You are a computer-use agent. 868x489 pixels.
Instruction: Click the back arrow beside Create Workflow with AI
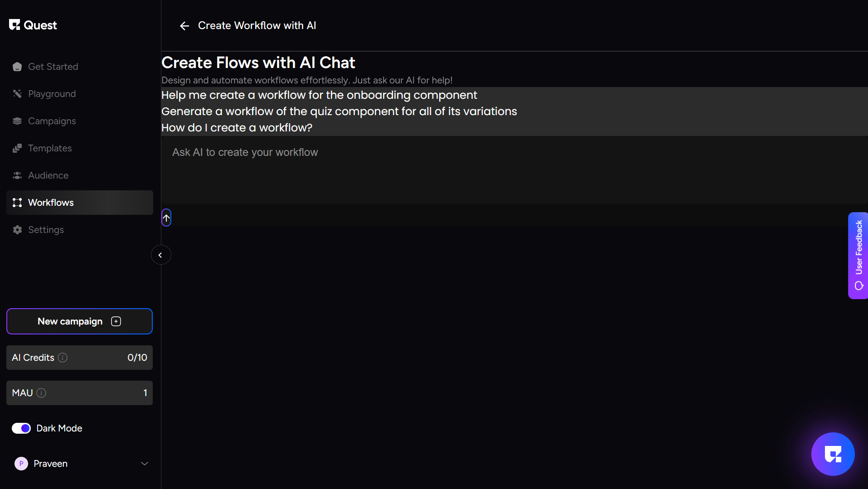click(x=184, y=26)
